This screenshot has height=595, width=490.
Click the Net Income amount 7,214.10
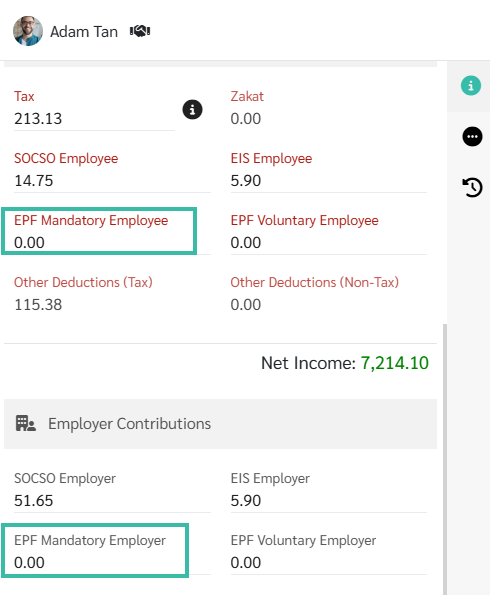[394, 363]
